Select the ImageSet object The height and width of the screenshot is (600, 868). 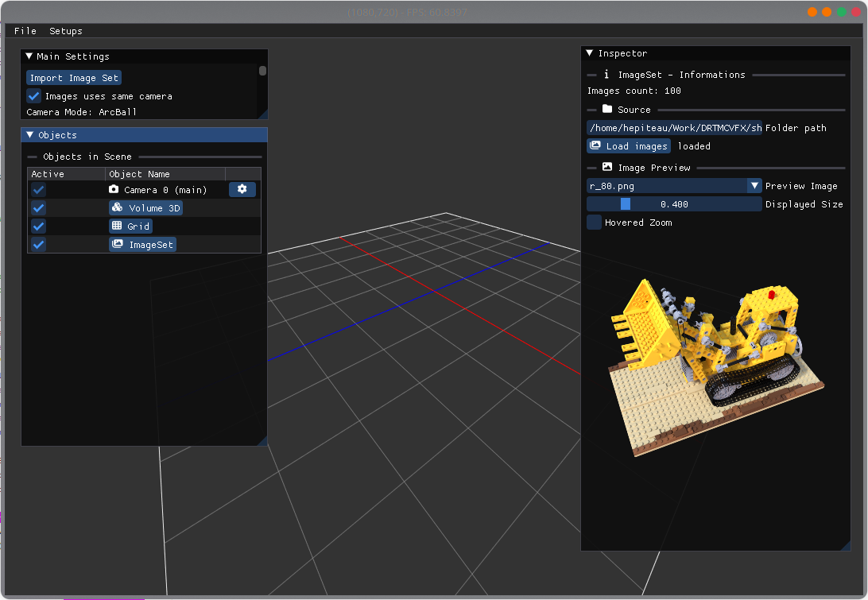pos(142,245)
